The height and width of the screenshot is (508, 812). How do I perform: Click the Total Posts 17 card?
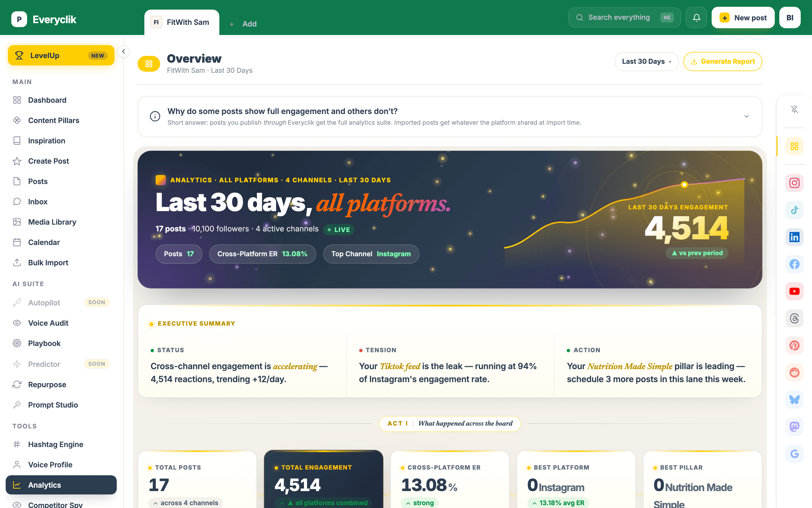click(197, 479)
